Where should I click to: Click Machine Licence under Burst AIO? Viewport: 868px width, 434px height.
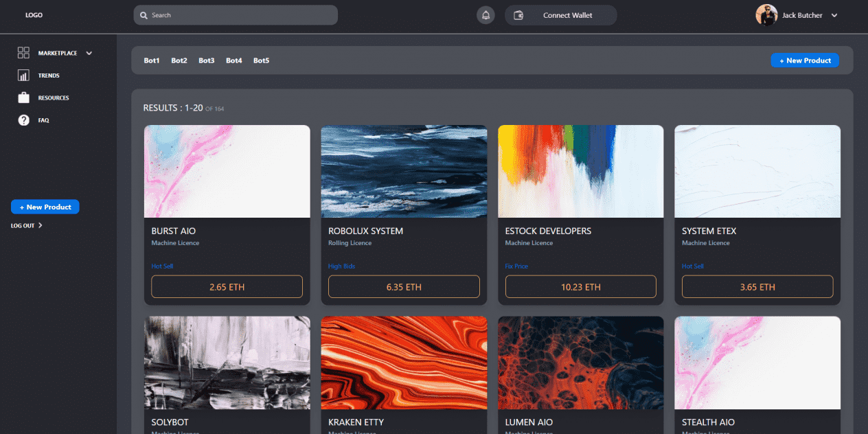[x=176, y=243]
